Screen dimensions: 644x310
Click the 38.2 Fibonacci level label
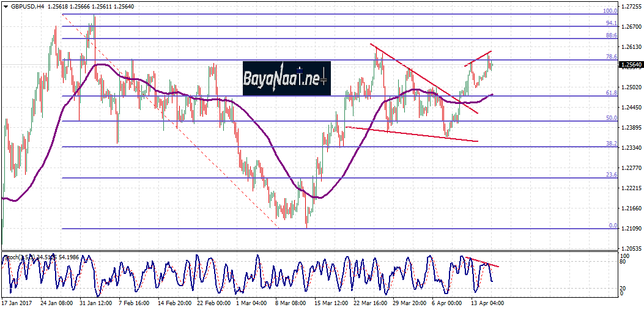[610, 144]
